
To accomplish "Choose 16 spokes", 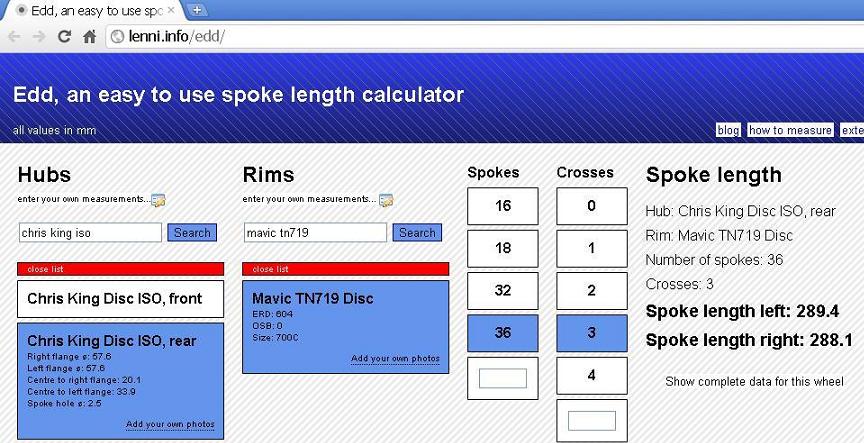I will [503, 206].
